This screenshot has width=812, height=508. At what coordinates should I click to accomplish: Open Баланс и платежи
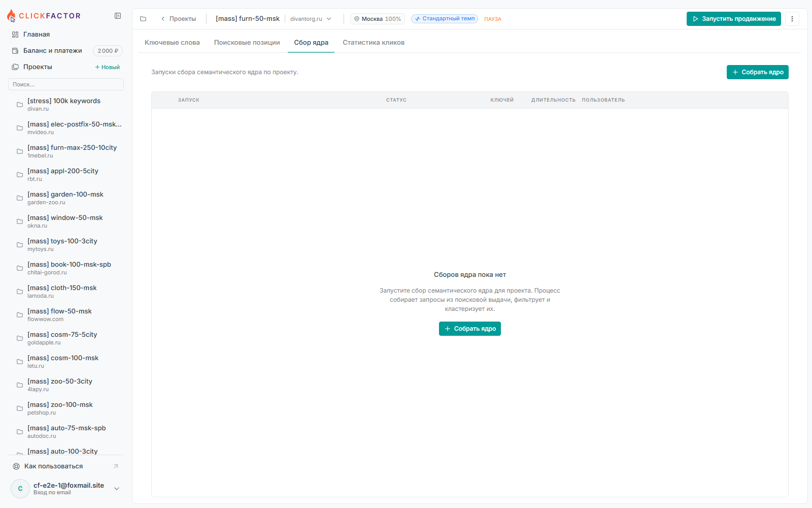click(52, 51)
